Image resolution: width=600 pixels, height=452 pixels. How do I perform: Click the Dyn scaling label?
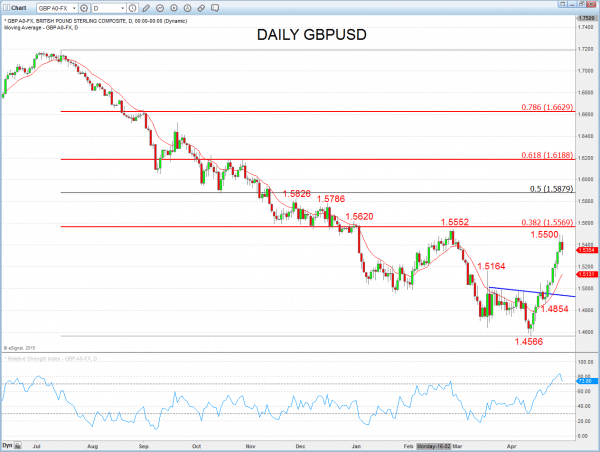tap(7, 445)
